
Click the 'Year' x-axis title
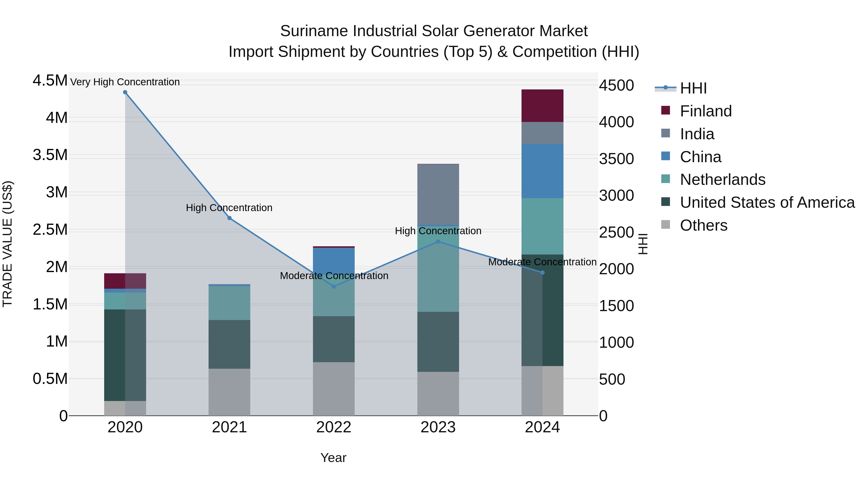(x=333, y=458)
